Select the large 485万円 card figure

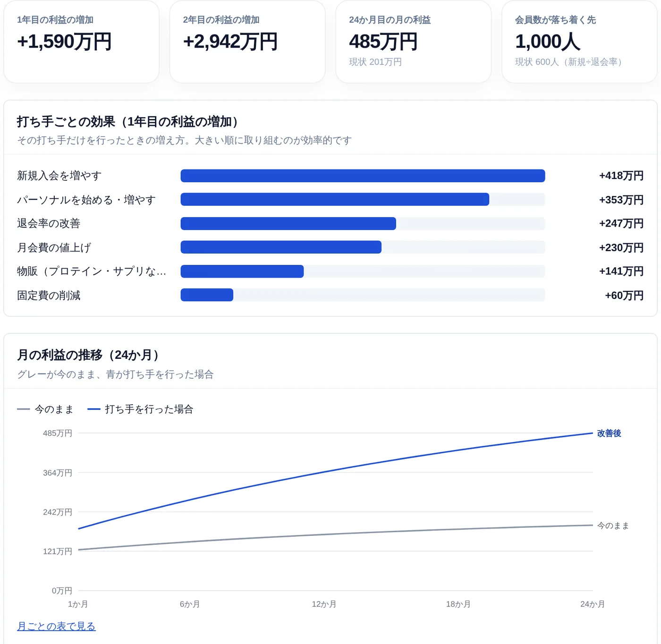(x=383, y=42)
